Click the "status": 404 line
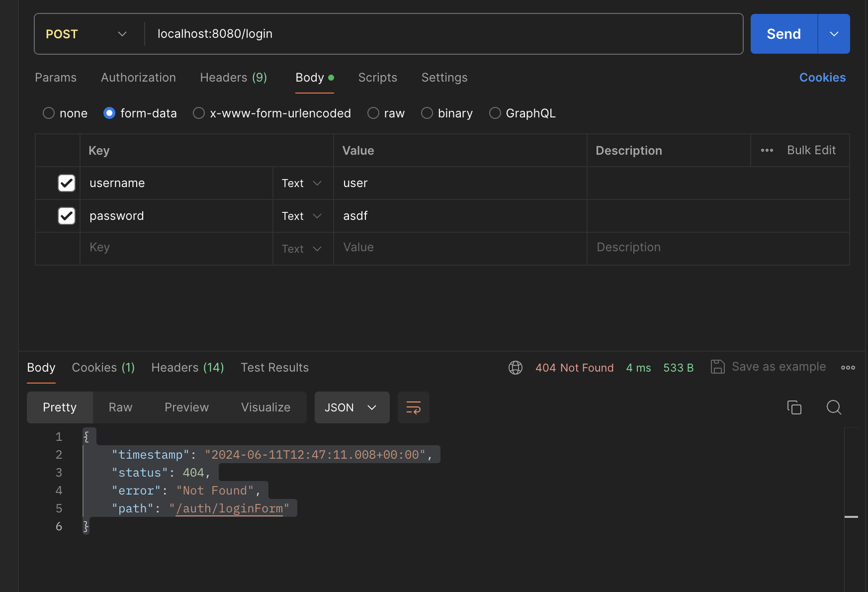 [x=161, y=473]
